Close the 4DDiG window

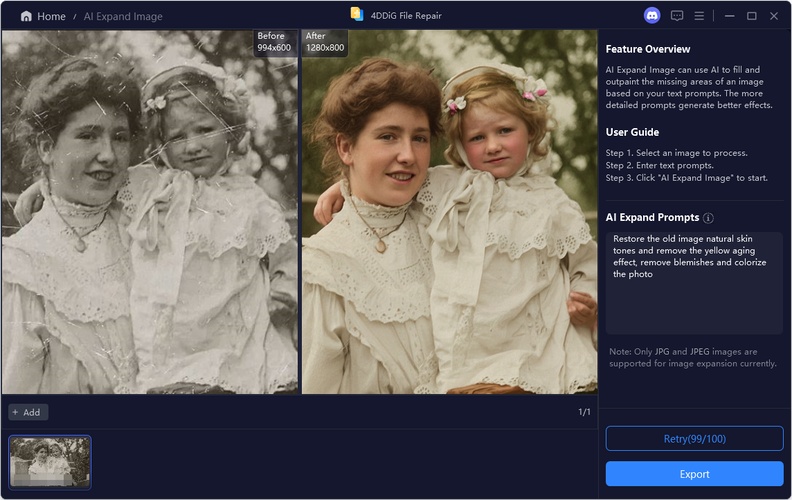(774, 16)
